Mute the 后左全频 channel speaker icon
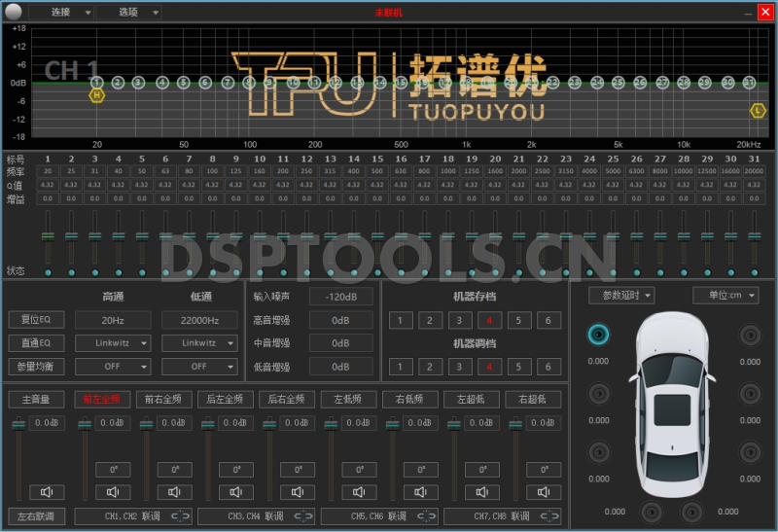Viewport: 778px width, 532px height. coord(235,492)
